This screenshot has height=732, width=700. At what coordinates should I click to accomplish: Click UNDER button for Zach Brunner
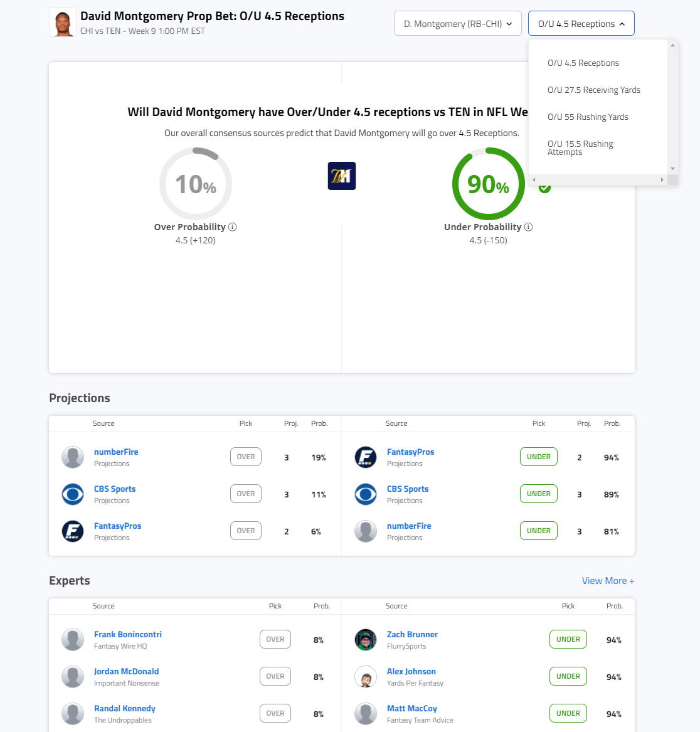[568, 639]
